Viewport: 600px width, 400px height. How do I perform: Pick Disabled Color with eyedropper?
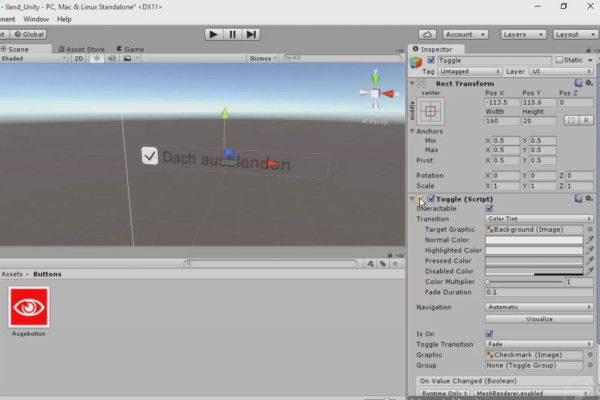[x=590, y=271]
